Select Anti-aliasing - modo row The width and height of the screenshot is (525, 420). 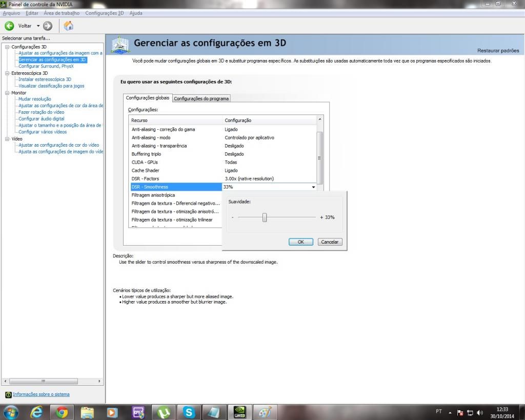(223, 137)
